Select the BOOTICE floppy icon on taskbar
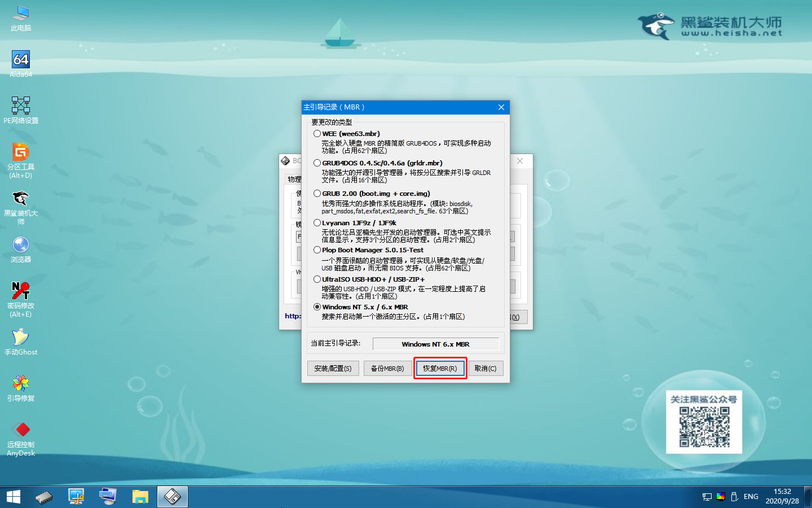 172,497
